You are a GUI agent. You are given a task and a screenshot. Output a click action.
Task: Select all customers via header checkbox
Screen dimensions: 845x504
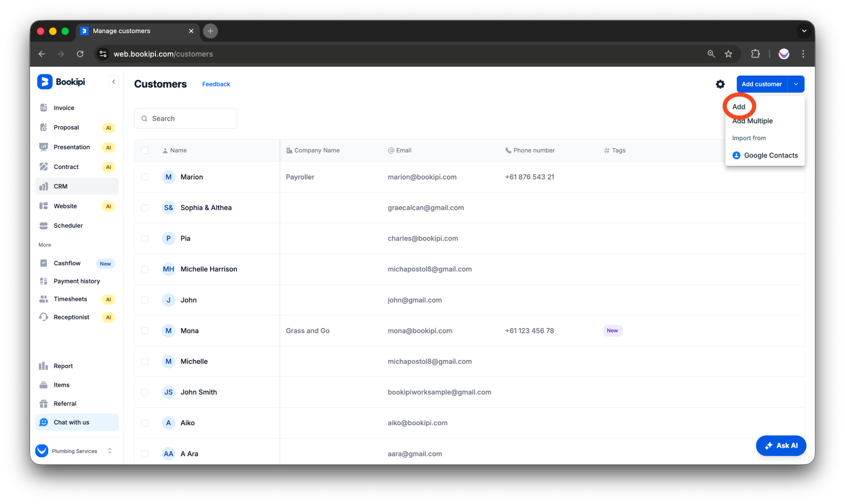click(145, 150)
